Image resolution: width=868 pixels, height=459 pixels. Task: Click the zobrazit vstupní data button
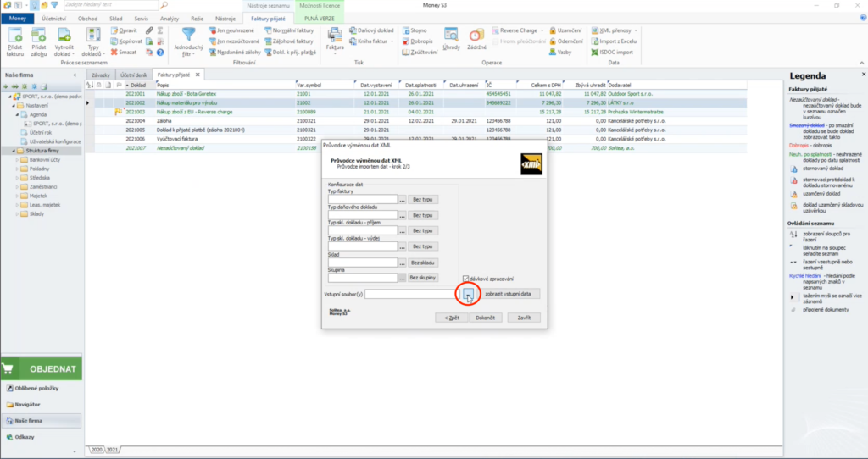click(x=508, y=294)
